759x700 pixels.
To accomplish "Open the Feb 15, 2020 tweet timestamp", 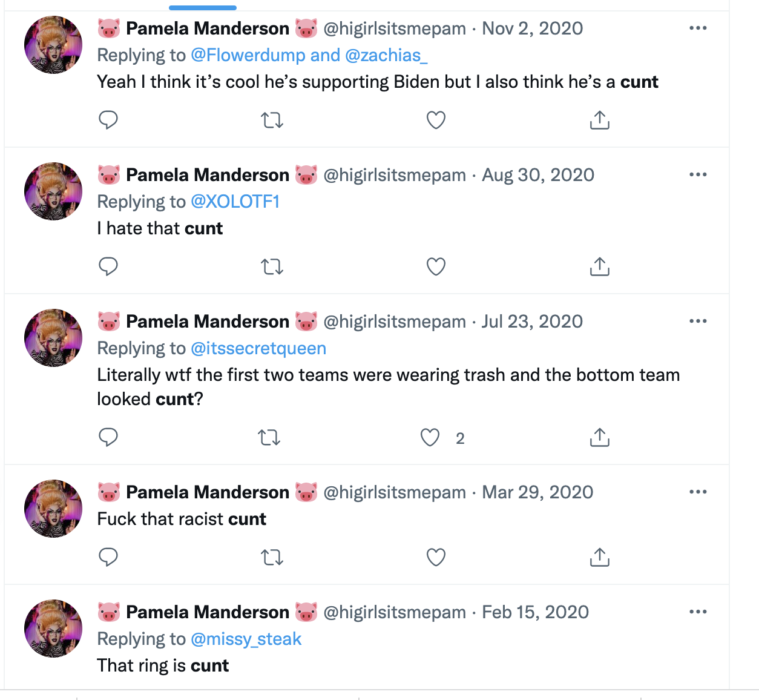I will (x=535, y=612).
